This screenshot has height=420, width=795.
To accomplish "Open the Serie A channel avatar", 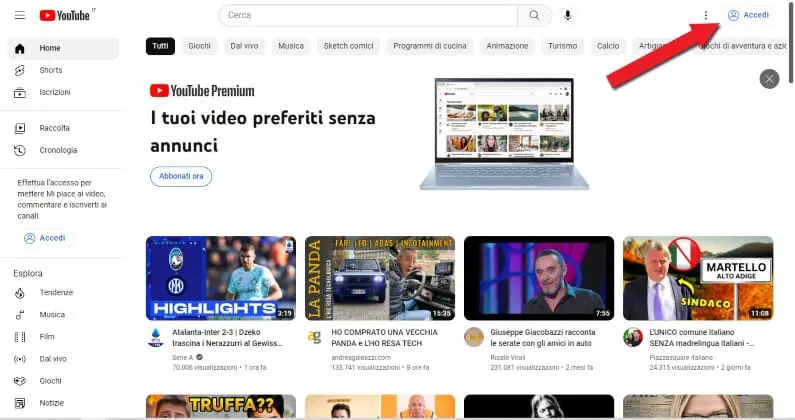I will pyautogui.click(x=156, y=337).
